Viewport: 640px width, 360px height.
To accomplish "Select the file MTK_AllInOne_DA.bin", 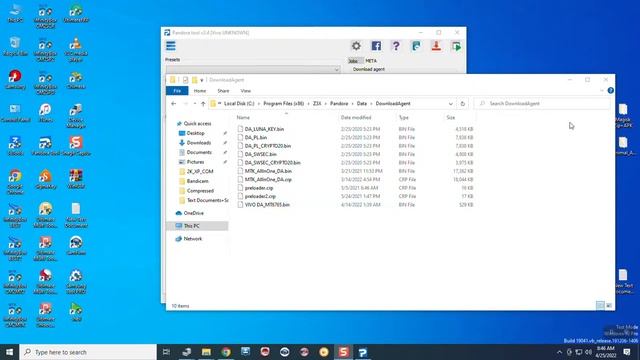I will 268,171.
